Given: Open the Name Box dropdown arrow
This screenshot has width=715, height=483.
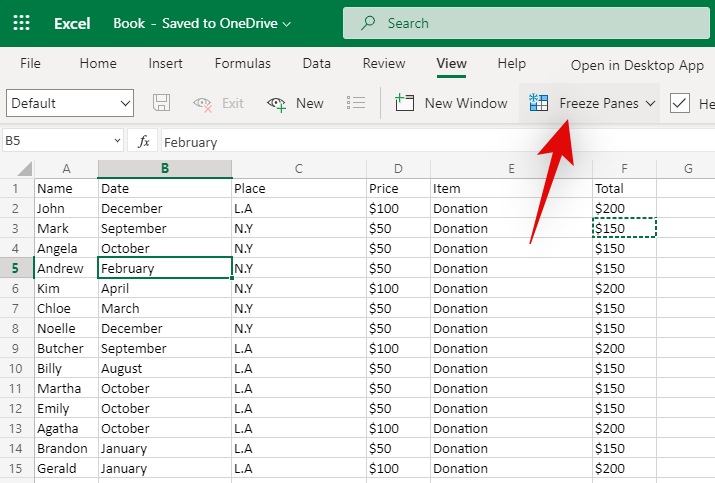Looking at the screenshot, I should [x=117, y=142].
